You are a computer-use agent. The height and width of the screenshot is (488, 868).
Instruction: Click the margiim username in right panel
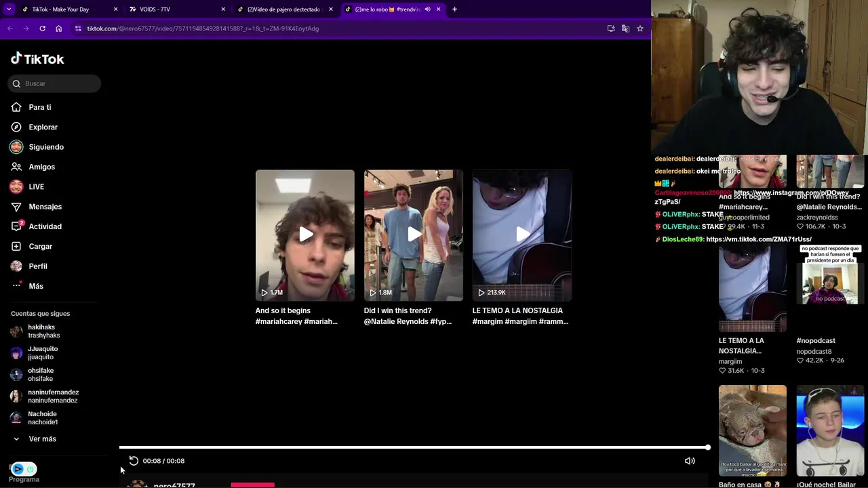[x=730, y=361]
